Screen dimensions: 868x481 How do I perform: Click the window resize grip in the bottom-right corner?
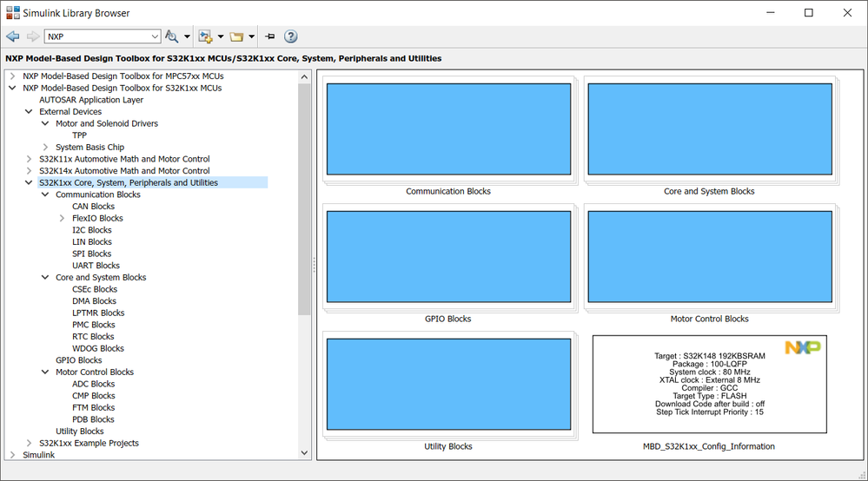[862, 475]
